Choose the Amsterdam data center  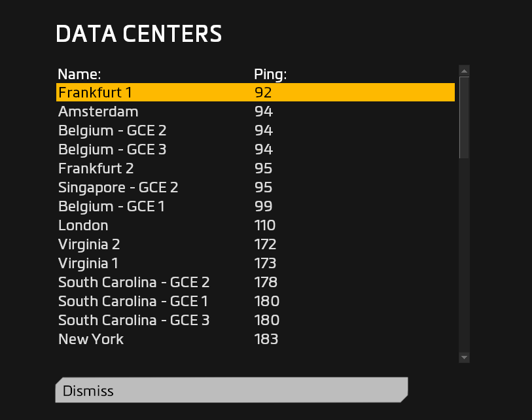(98, 112)
